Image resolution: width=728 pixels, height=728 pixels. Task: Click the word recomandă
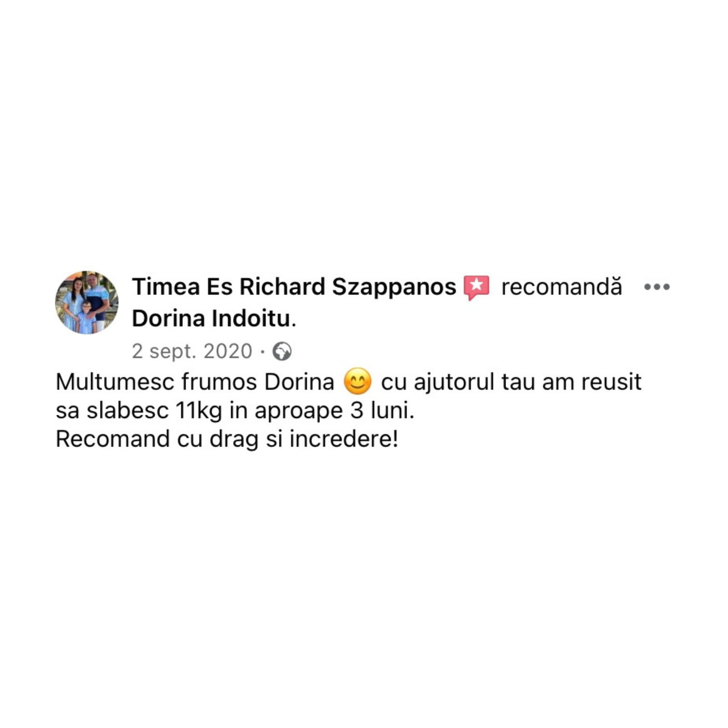click(x=561, y=287)
